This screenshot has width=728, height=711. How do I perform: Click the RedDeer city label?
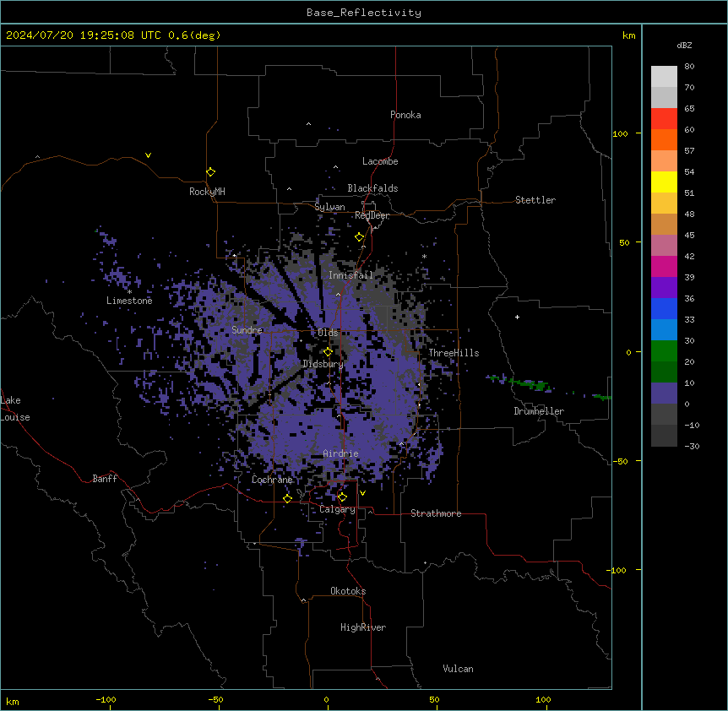coord(372,215)
